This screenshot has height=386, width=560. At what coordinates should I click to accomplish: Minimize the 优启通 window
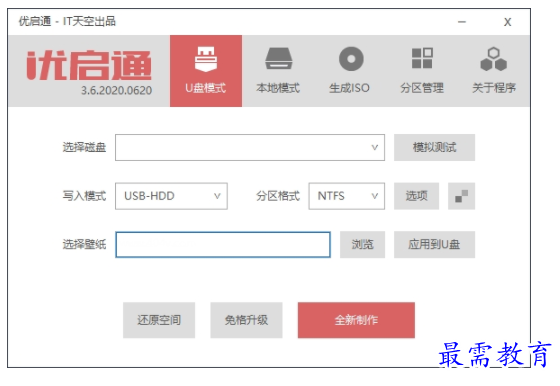click(x=462, y=22)
